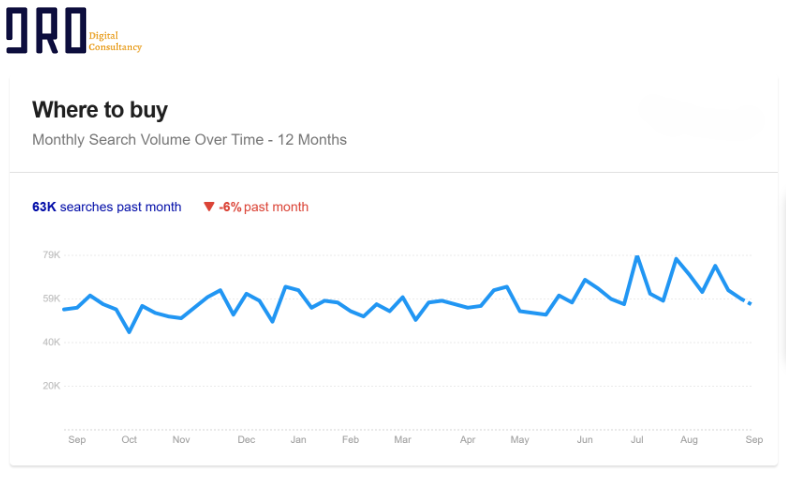The width and height of the screenshot is (786, 480).
Task: Click the Mar month label
Action: click(x=402, y=440)
